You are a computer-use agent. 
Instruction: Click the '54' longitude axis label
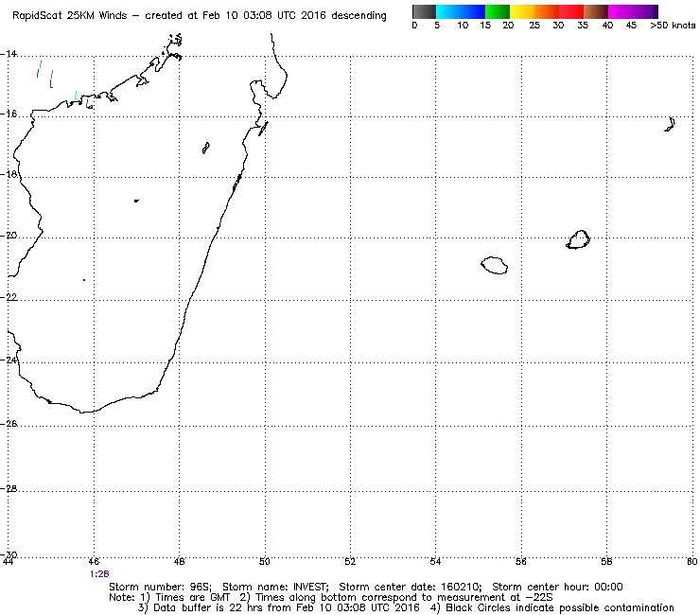tap(436, 561)
